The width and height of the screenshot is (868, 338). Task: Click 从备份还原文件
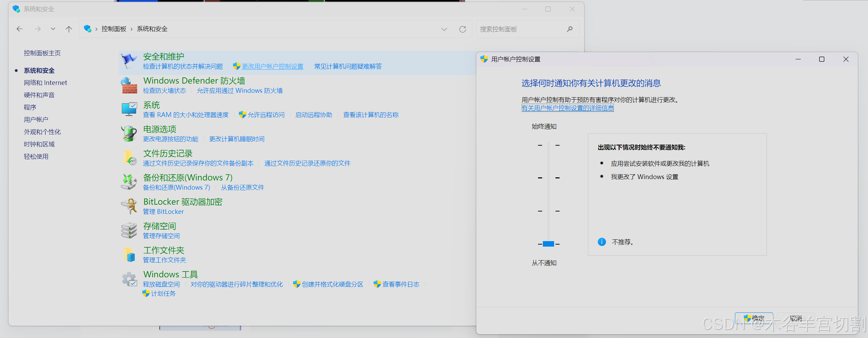click(243, 187)
